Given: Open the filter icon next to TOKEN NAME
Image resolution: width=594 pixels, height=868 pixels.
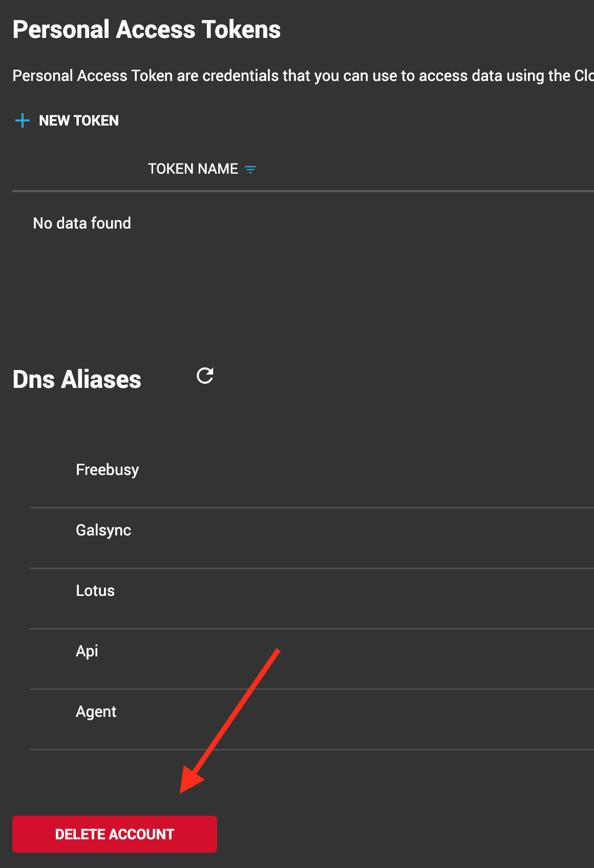Looking at the screenshot, I should tap(250, 170).
